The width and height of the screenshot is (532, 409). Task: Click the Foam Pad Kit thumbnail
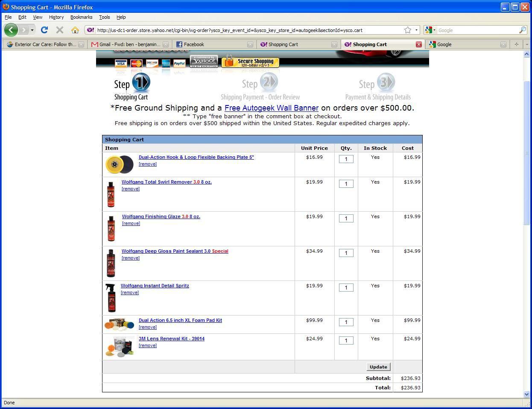click(120, 324)
